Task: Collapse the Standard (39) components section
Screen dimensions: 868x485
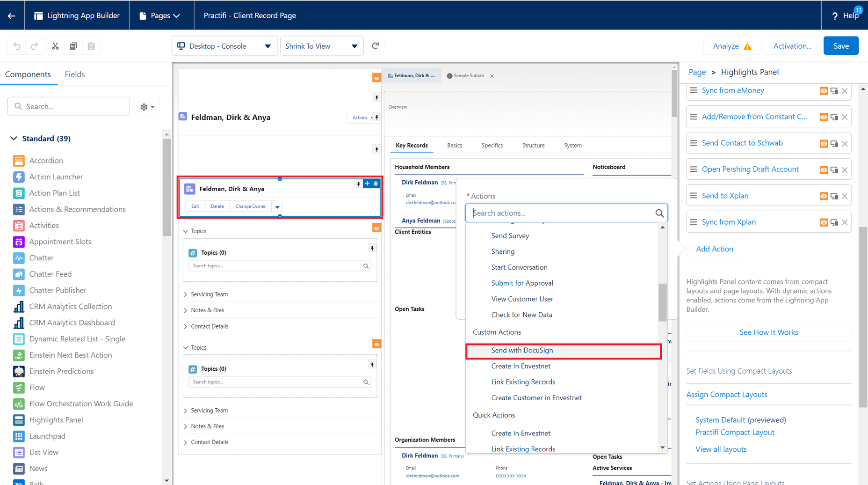Action: coord(14,139)
